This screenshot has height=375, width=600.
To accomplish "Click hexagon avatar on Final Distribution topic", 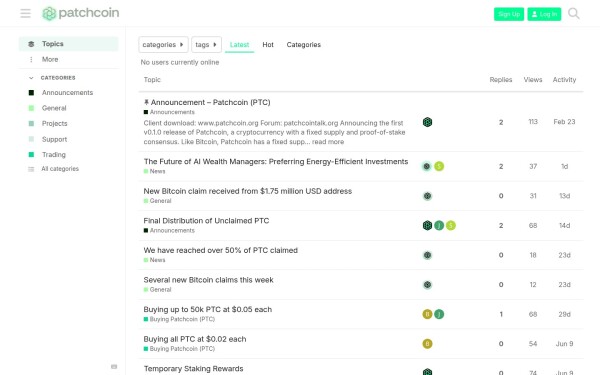I will (x=427, y=225).
